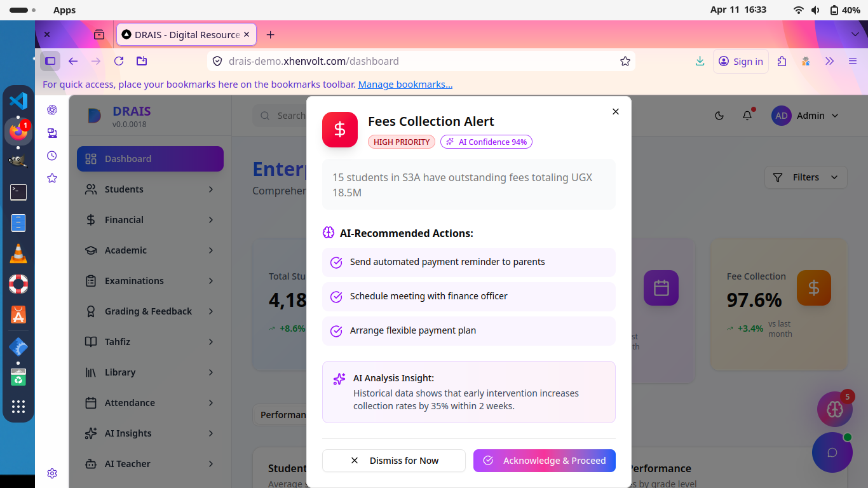Open the Dashboard sidebar item
This screenshot has width=868, height=488.
[x=150, y=159]
